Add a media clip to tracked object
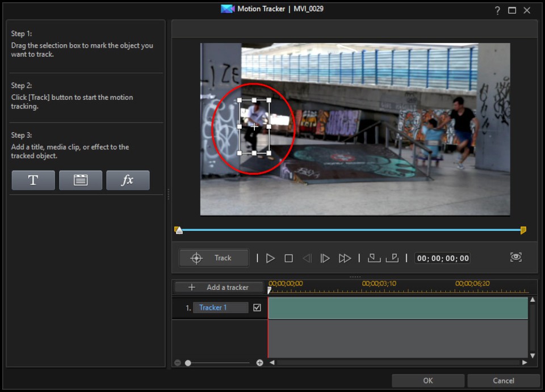This screenshot has height=392, width=545. 81,180
